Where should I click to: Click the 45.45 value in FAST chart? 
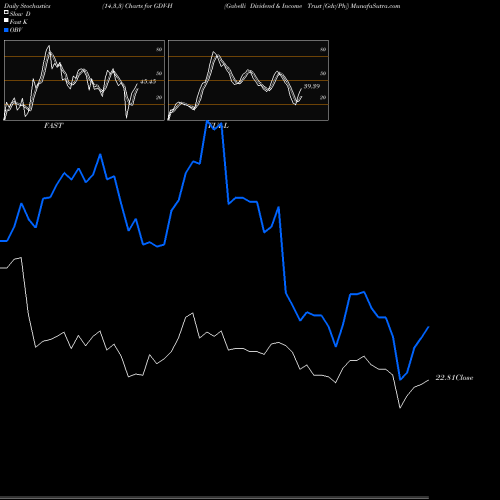[x=148, y=81]
